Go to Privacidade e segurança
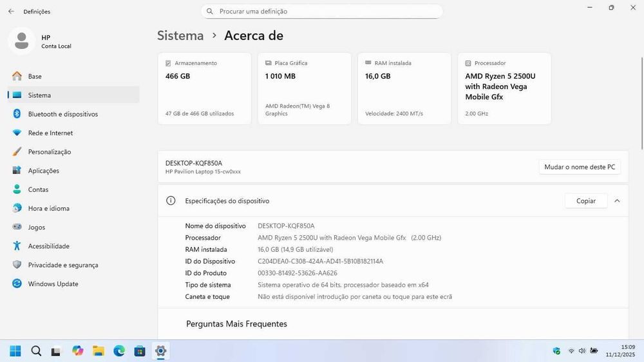The width and height of the screenshot is (644, 362). click(73, 265)
